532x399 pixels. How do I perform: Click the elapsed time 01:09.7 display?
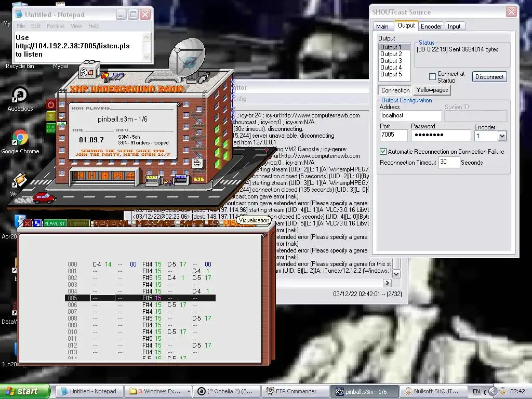coord(91,140)
